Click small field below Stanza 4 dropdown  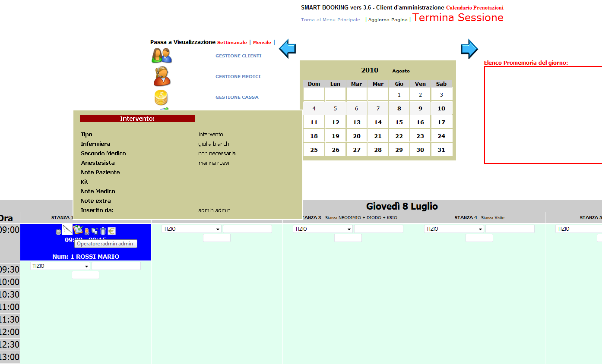tap(479, 238)
